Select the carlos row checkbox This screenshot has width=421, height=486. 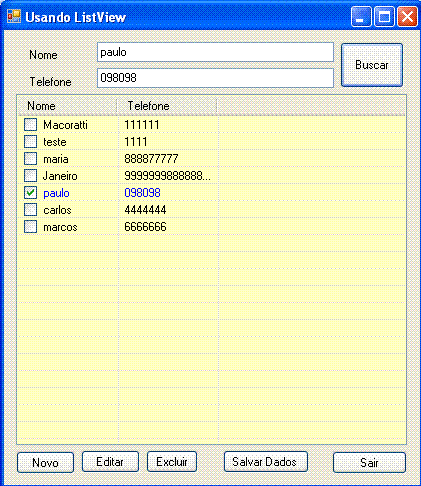[30, 210]
